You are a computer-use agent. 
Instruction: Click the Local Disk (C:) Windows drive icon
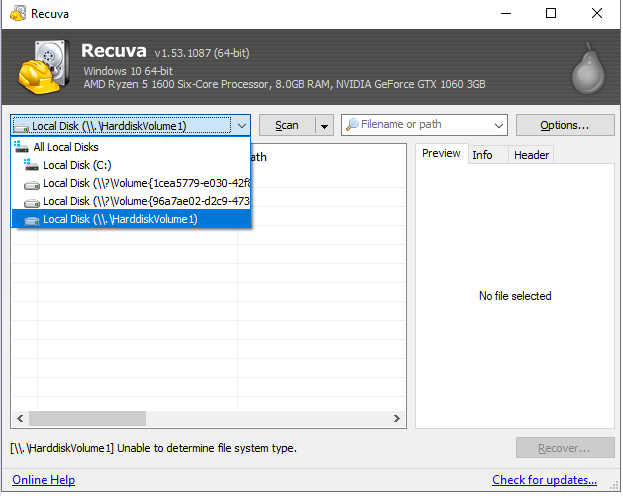(x=31, y=165)
